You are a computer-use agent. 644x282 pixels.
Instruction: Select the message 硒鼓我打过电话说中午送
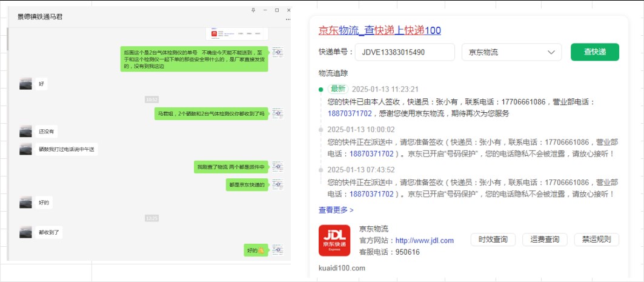click(67, 149)
